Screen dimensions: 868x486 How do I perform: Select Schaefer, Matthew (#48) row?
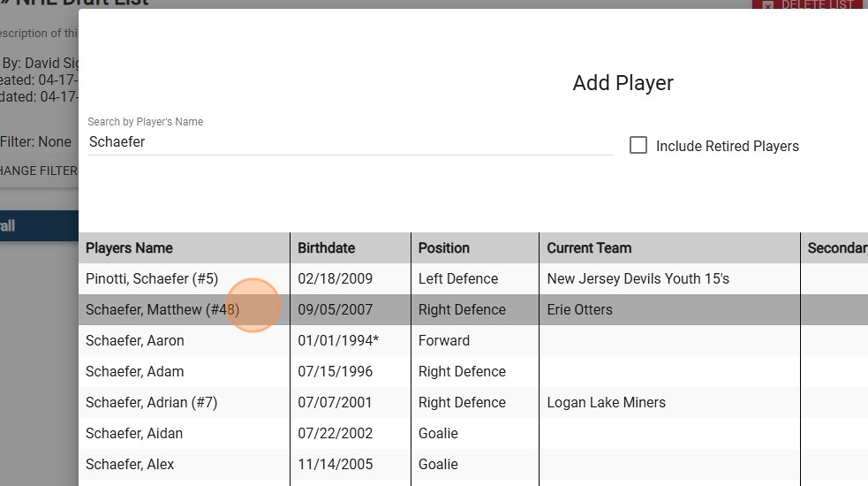(162, 310)
